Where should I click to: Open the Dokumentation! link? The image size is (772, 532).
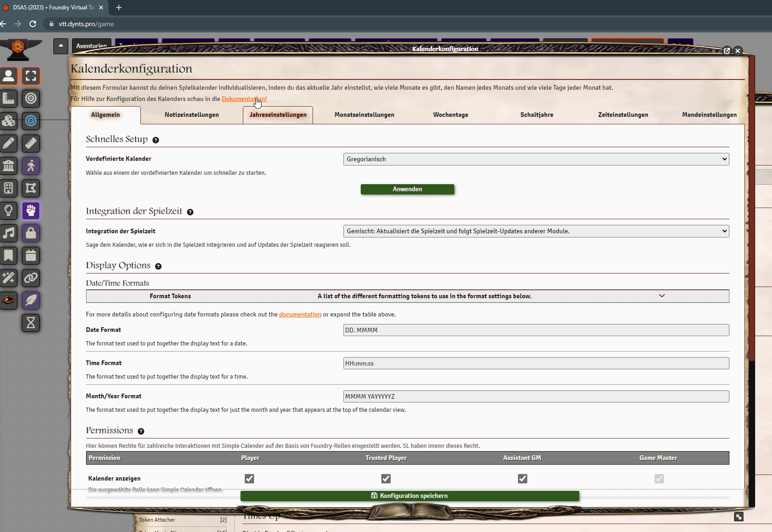[244, 99]
